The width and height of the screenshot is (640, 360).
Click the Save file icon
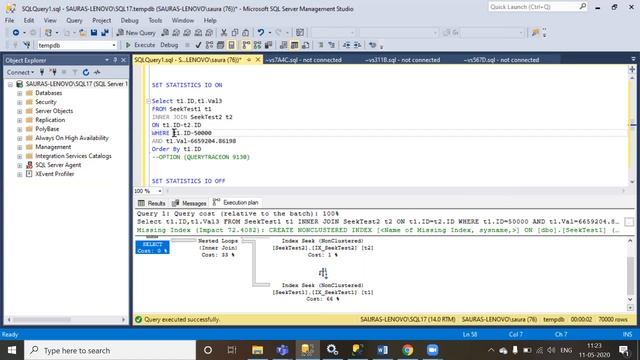[x=94, y=33]
